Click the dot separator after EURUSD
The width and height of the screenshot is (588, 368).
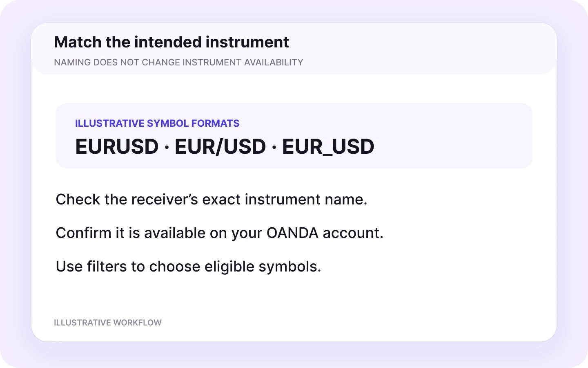[x=167, y=147]
